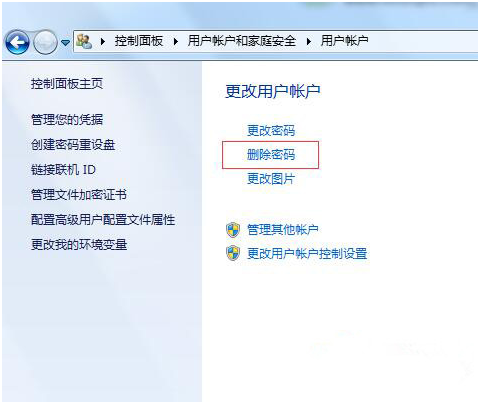This screenshot has height=404, width=480.
Task: Click highlighted 删除密码 link
Action: click(x=271, y=155)
